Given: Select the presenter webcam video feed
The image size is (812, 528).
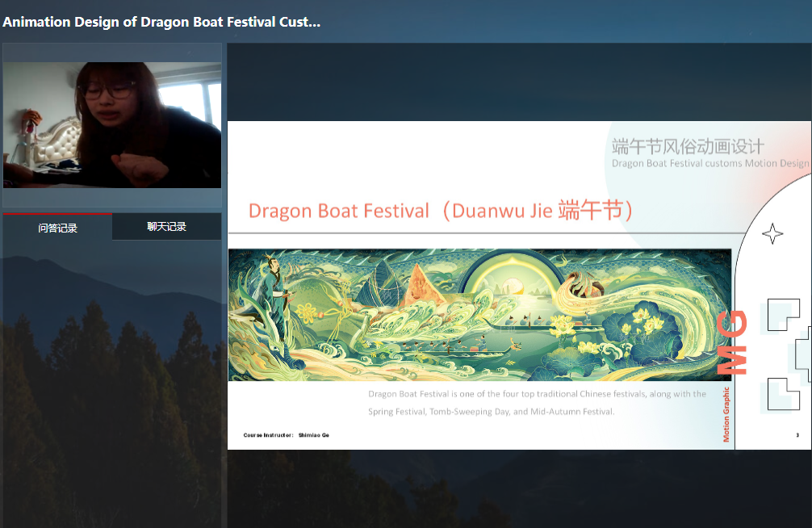Looking at the screenshot, I should click(x=112, y=125).
